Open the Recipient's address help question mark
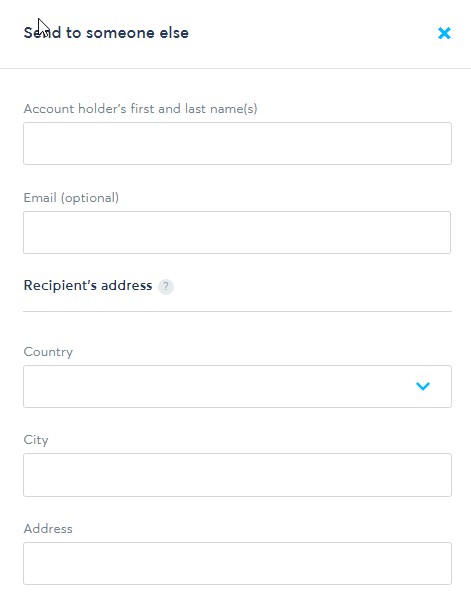471x600 pixels. (166, 286)
